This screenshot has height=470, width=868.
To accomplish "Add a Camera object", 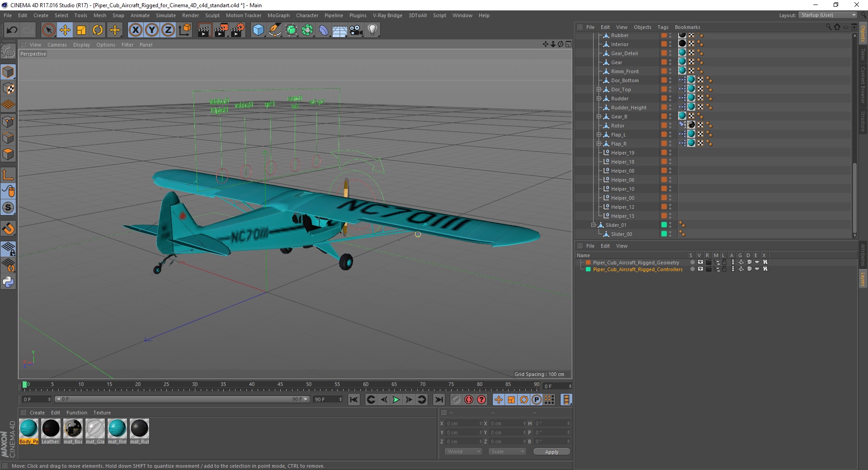I will click(x=356, y=30).
